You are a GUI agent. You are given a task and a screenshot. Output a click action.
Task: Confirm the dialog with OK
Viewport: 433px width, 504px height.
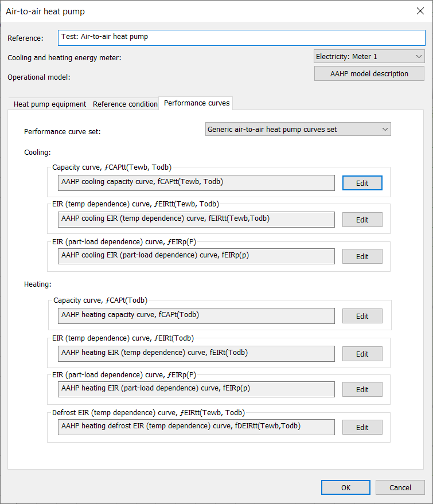click(346, 487)
